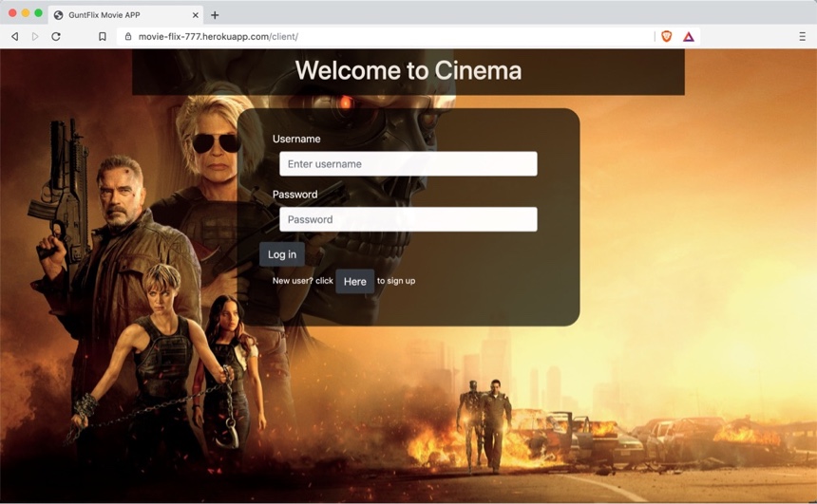The height and width of the screenshot is (504, 817).
Task: Click the Username label
Action: [x=296, y=139]
